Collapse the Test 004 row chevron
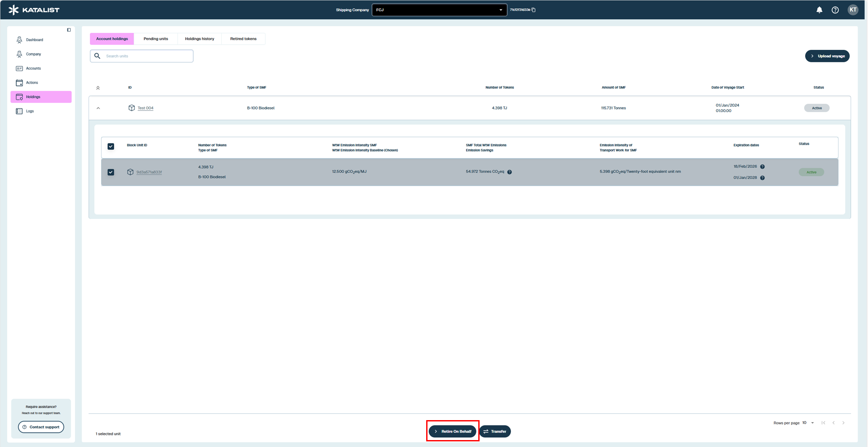 pos(98,108)
